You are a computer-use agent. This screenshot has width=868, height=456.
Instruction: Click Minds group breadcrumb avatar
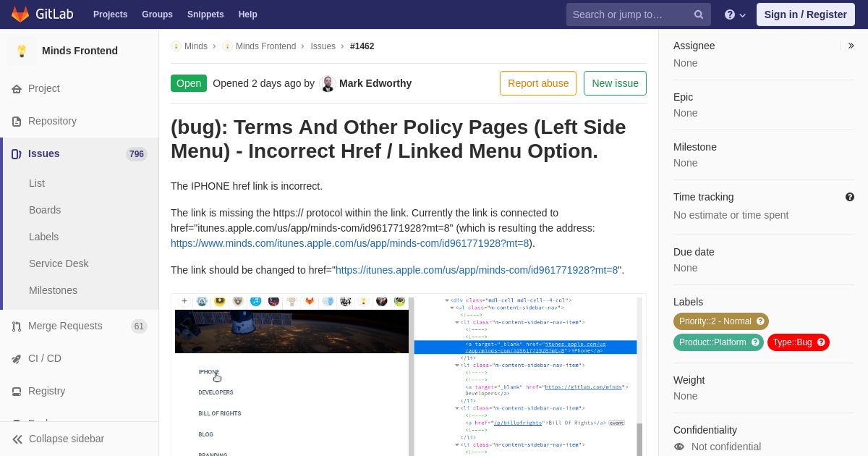point(176,46)
